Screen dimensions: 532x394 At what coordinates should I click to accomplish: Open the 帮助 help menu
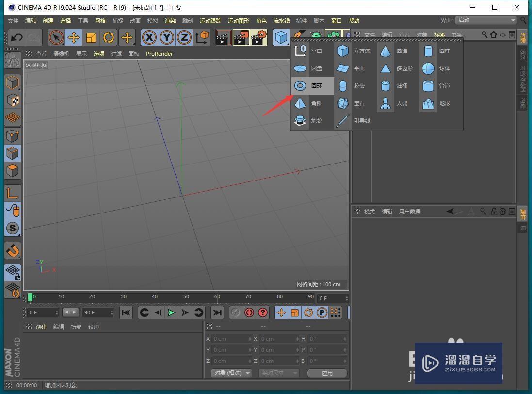coord(354,21)
